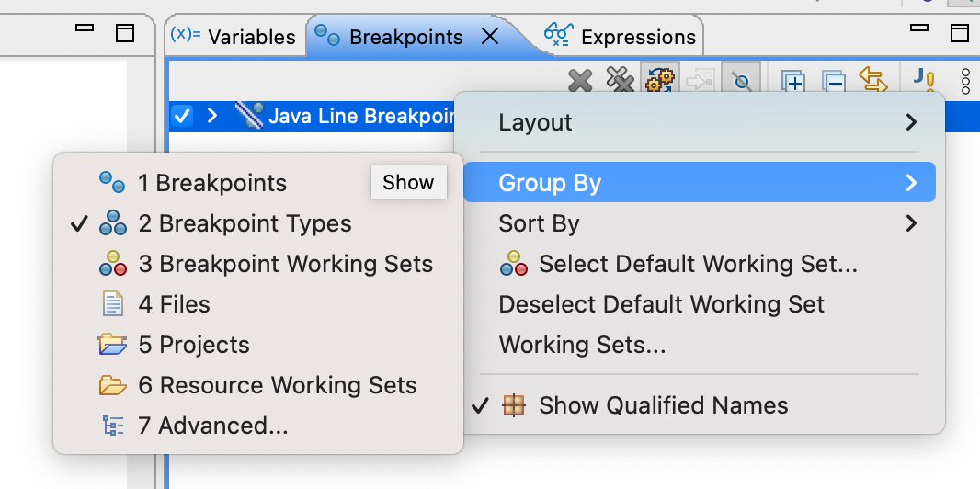The width and height of the screenshot is (980, 489).
Task: Click Remove All Breakpoints icon
Action: pos(621,81)
